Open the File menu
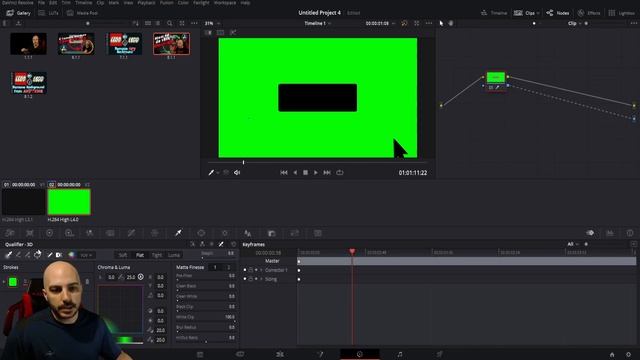640x360 pixels. pyautogui.click(x=41, y=2)
